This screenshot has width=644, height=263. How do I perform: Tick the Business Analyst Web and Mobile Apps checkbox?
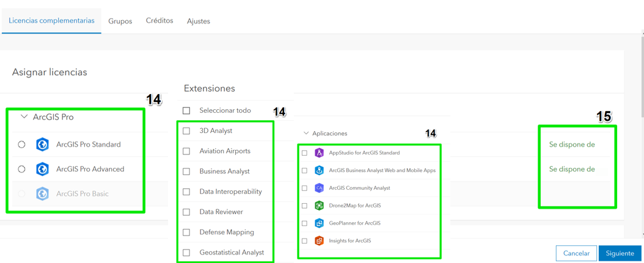point(305,170)
